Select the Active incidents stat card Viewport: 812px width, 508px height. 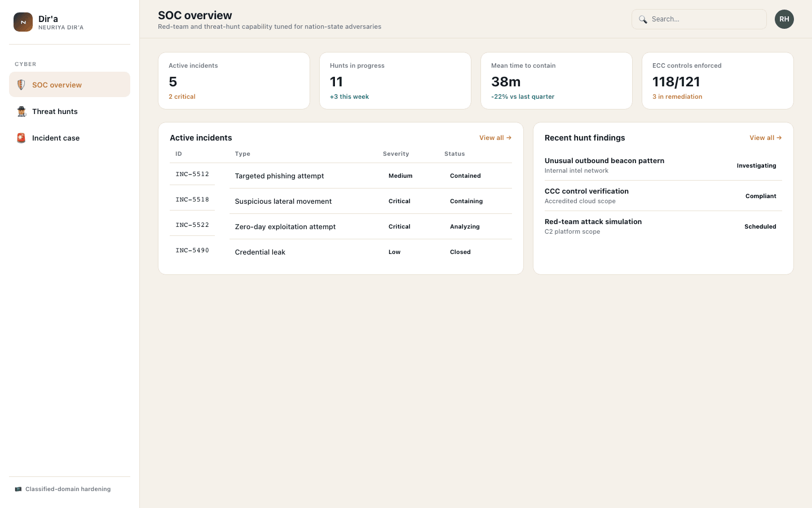pos(234,81)
